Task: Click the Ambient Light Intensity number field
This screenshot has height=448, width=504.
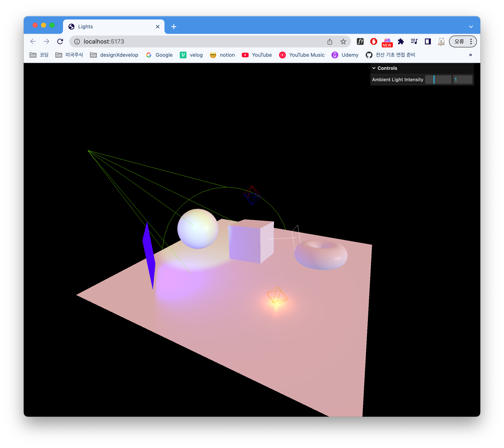Action: tap(463, 80)
